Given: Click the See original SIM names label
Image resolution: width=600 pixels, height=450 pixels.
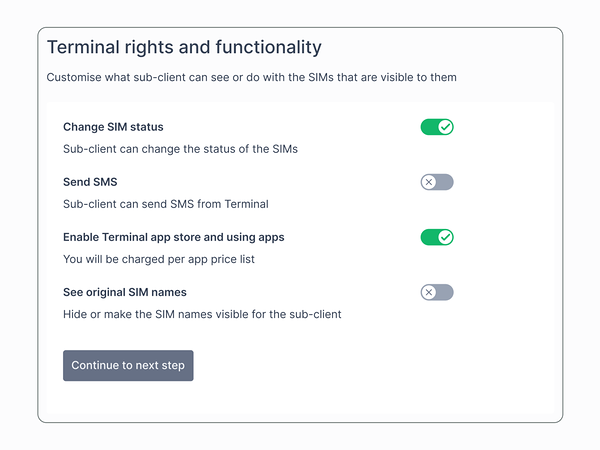Looking at the screenshot, I should (x=125, y=292).
